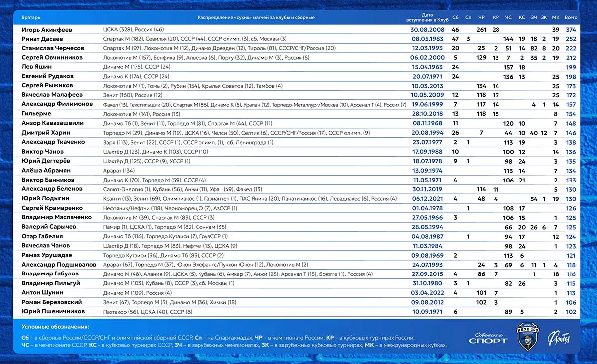The image size is (597, 364).
Task: Click the Дата вступления в Клуб header
Action: click(427, 18)
